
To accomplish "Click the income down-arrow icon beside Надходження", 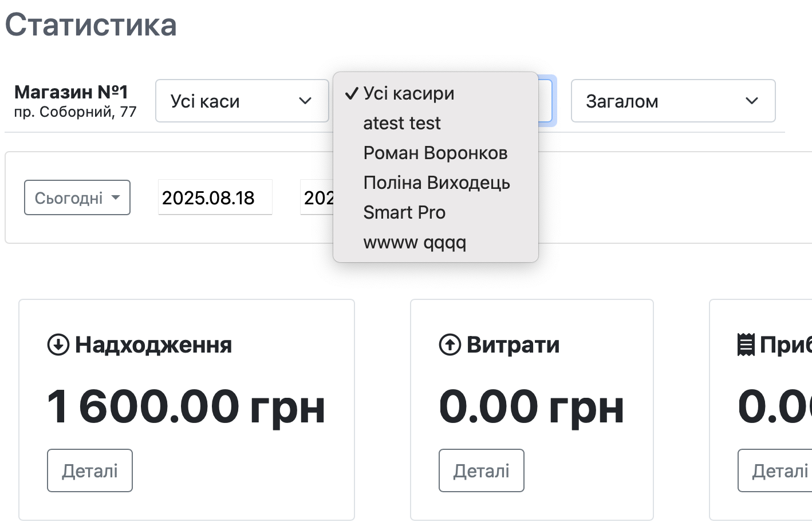I will (x=58, y=345).
